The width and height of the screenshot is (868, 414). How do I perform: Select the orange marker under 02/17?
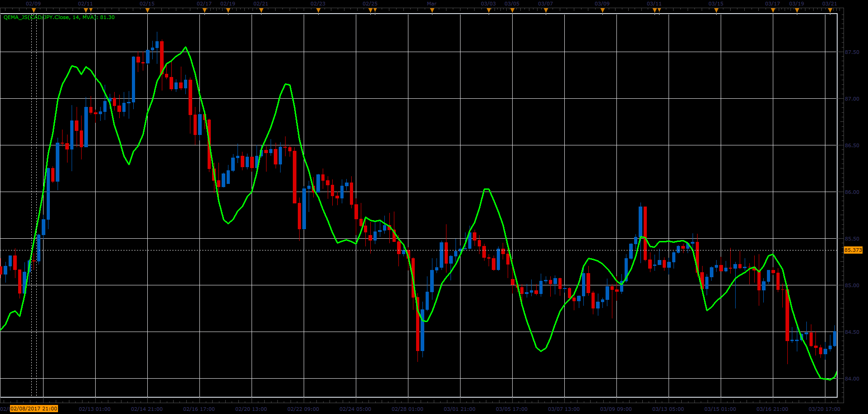(204, 10)
